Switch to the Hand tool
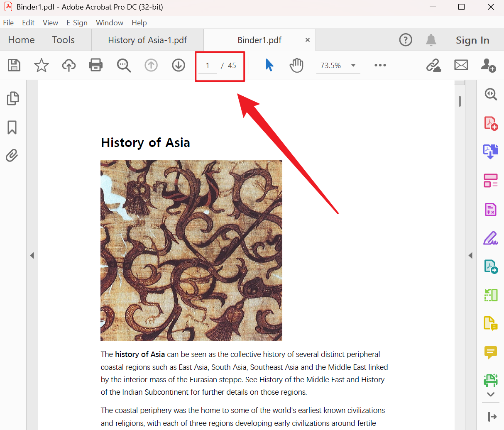Screen dimensions: 504x430 tap(296, 65)
